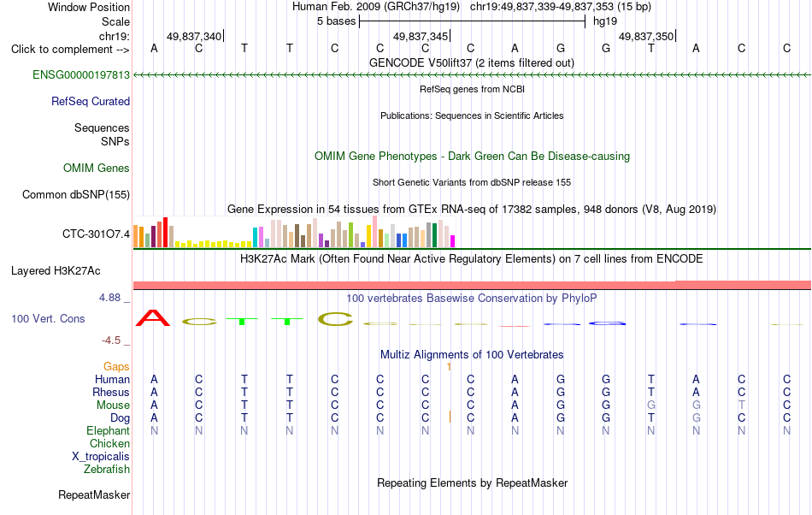Click the greyed-out T in Mouse row

click(x=742, y=405)
